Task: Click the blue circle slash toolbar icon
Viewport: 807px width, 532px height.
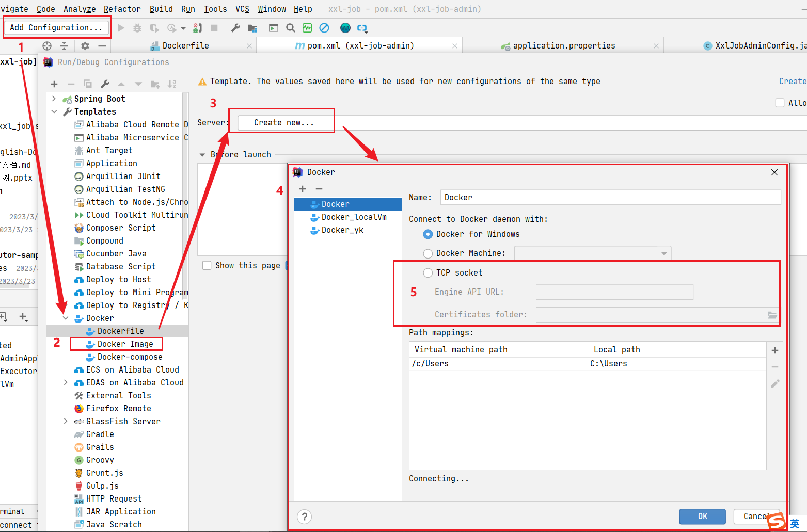Action: point(324,28)
